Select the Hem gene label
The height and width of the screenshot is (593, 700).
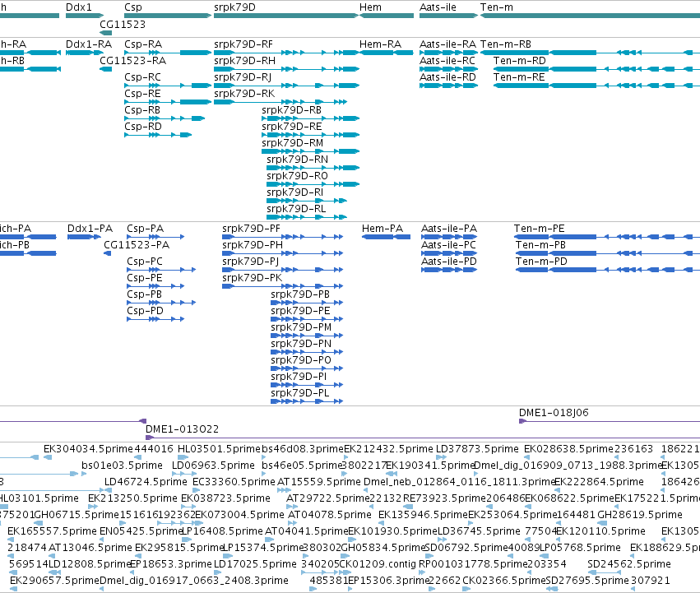coord(370,7)
